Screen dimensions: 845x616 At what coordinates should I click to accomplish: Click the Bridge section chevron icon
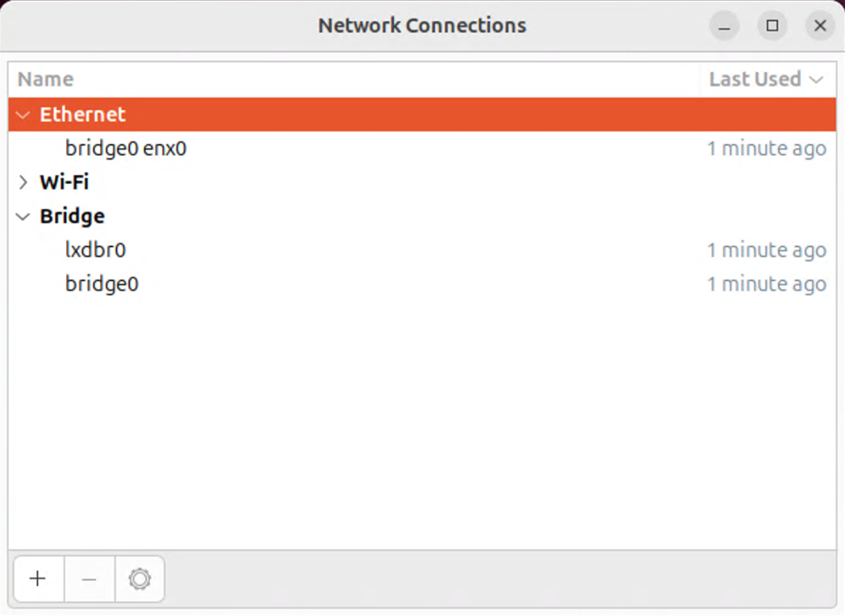point(22,216)
